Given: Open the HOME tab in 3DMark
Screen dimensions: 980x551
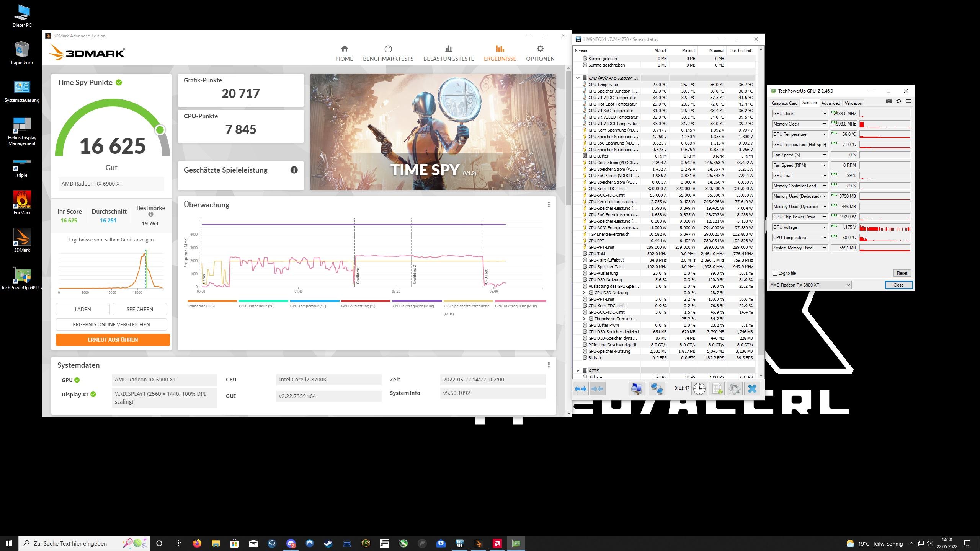Looking at the screenshot, I should (345, 53).
